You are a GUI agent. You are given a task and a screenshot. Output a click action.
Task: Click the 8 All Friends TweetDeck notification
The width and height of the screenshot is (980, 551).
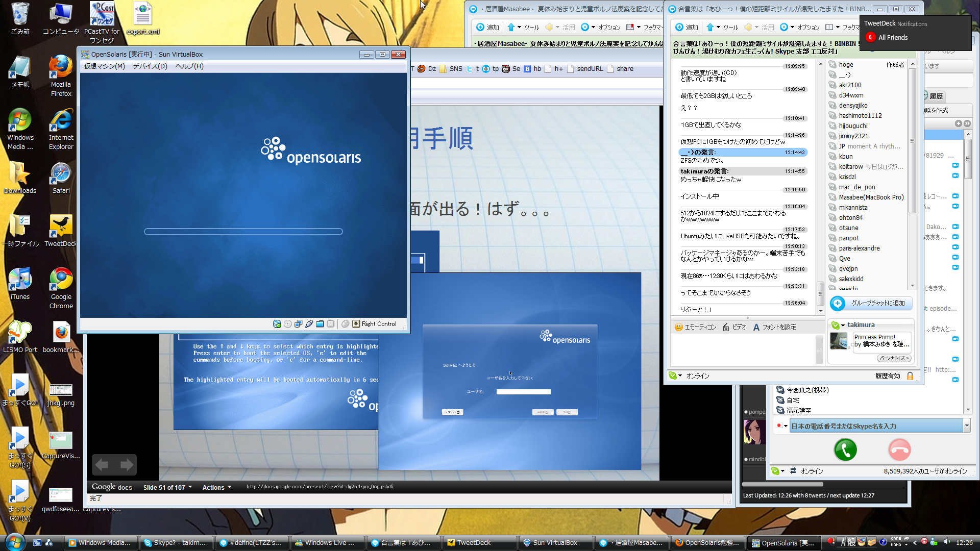(x=887, y=37)
